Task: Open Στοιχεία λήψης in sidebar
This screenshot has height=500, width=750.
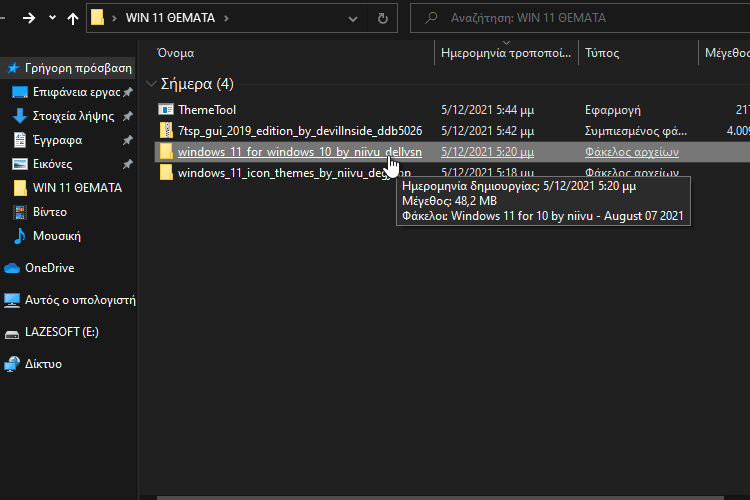Action: click(x=73, y=116)
